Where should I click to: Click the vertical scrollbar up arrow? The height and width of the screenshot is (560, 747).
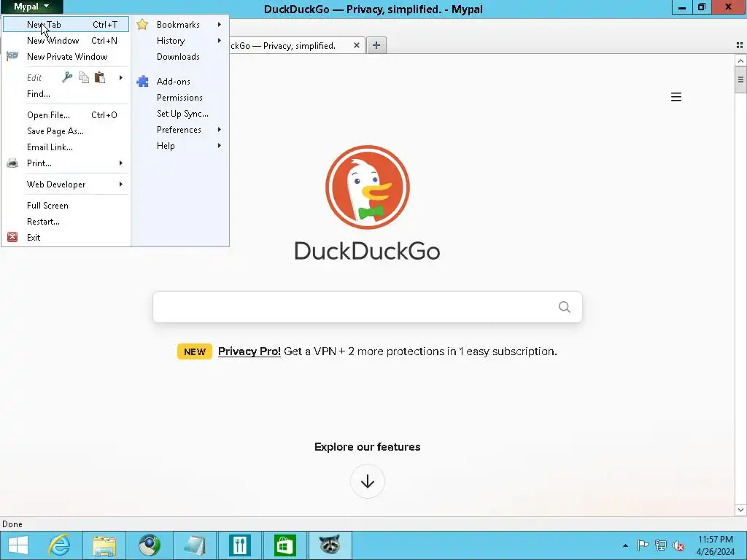(740, 61)
